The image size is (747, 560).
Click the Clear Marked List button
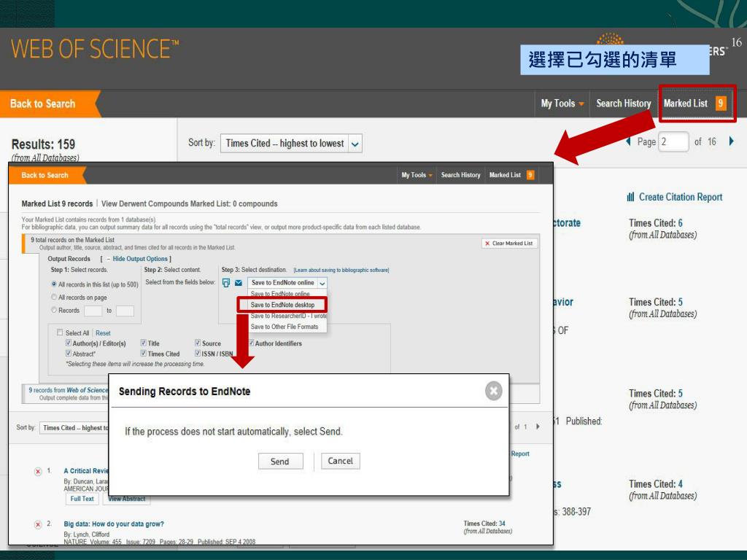click(x=508, y=244)
